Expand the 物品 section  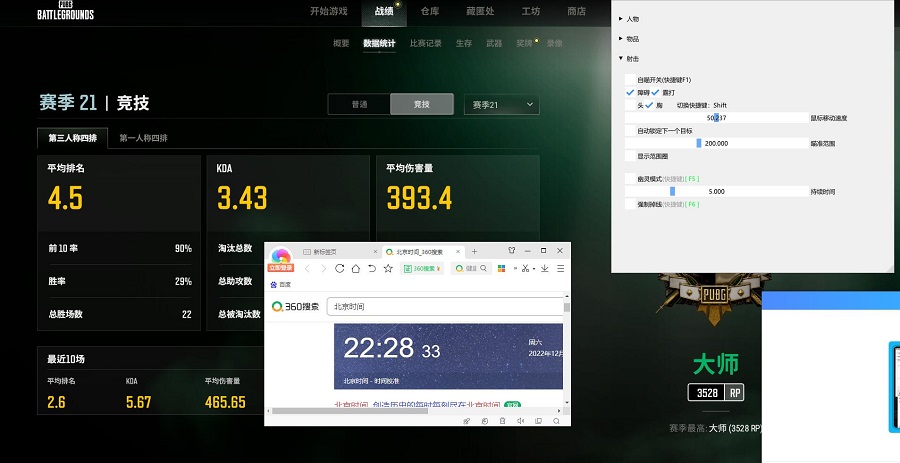click(x=629, y=39)
